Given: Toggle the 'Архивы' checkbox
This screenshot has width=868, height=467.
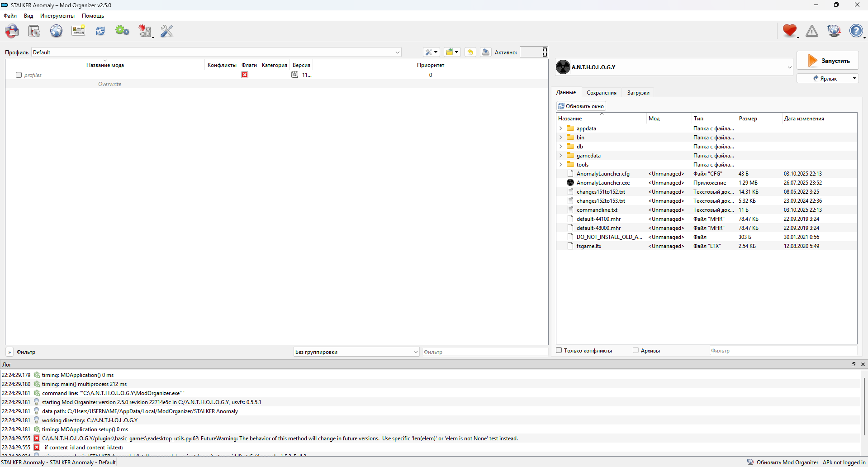Looking at the screenshot, I should 636,350.
